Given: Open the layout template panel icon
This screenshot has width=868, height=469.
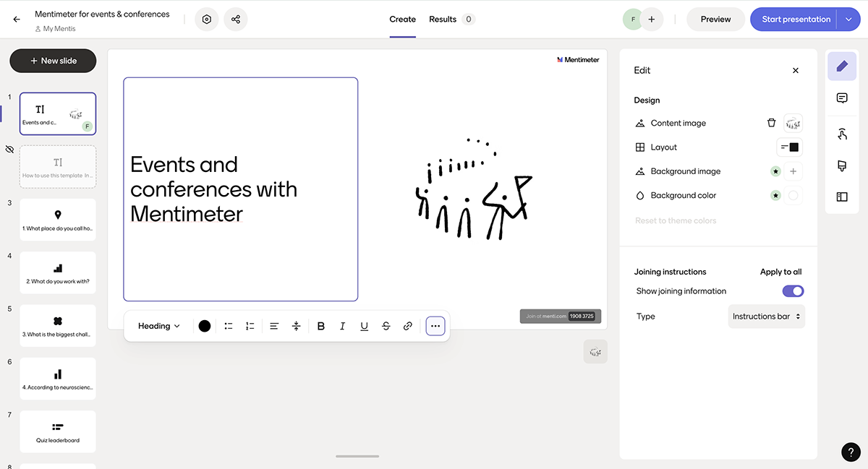Looking at the screenshot, I should [x=842, y=197].
